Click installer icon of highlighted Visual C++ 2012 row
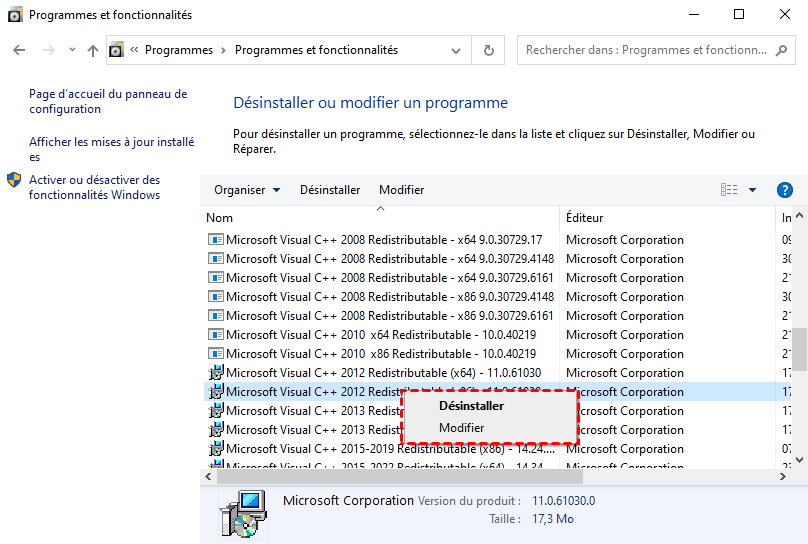This screenshot has width=808, height=544. [x=215, y=392]
